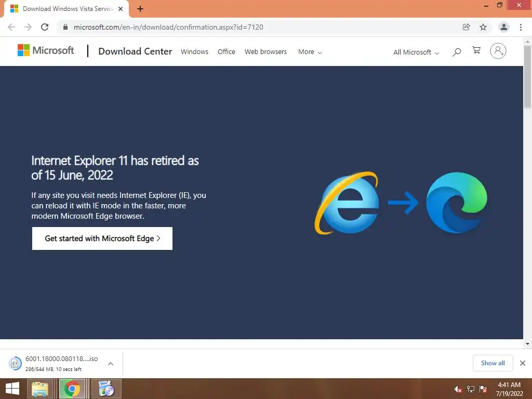The image size is (532, 399).
Task: Select the Download Windows Vista Service tab
Action: (x=66, y=9)
